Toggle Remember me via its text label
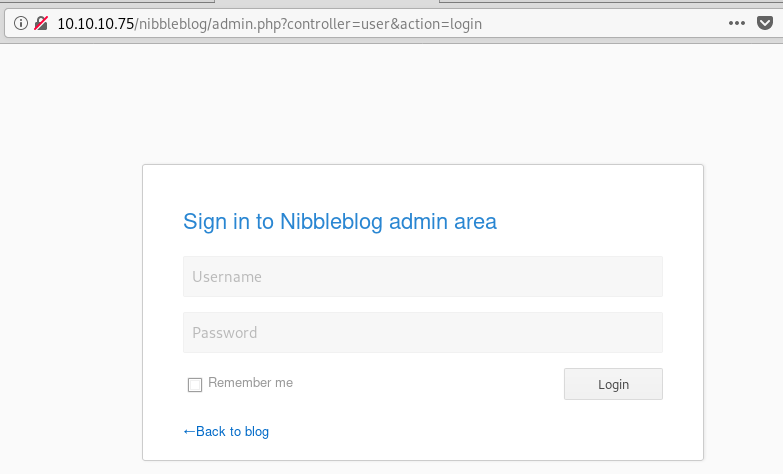Image resolution: width=783 pixels, height=474 pixels. pyautogui.click(x=250, y=383)
